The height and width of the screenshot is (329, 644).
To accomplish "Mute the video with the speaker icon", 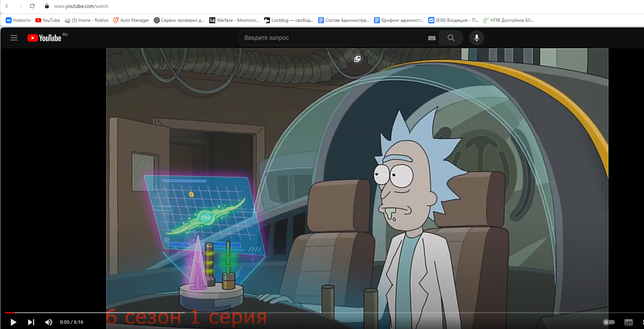I will pos(49,322).
